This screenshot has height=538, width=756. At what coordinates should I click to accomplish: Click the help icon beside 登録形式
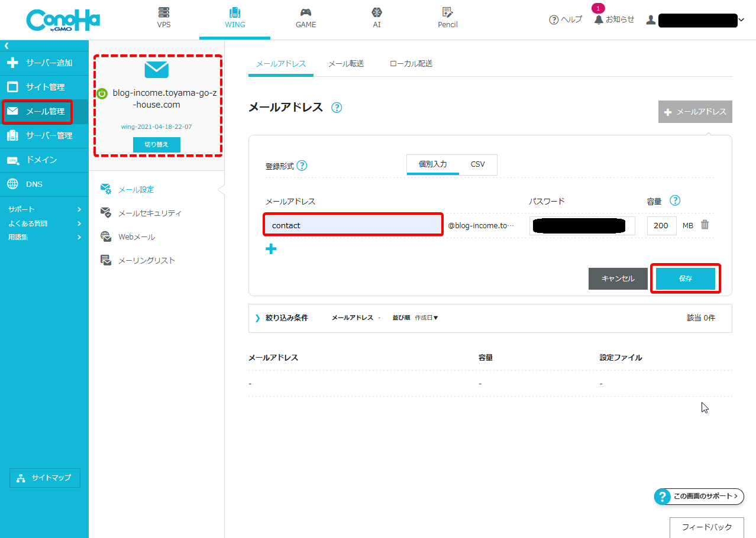[x=302, y=166]
